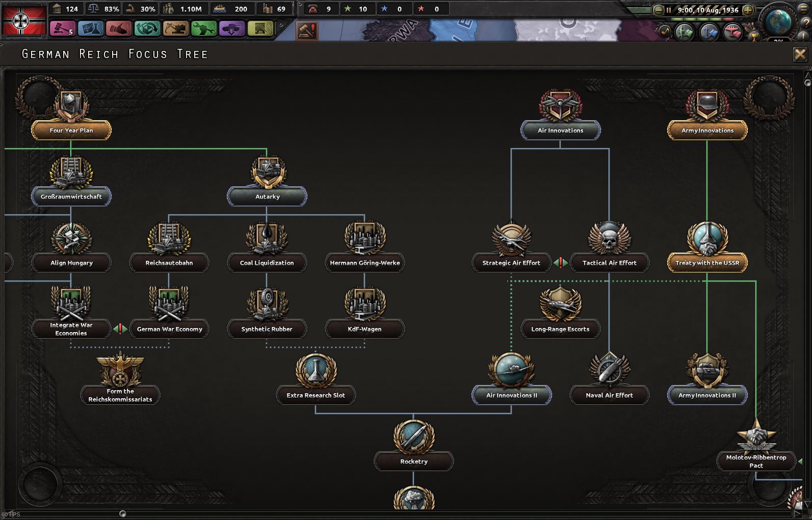Screen dimensions: 812x520
Task: Select the Coal Liquidization focus
Action: pos(267,263)
